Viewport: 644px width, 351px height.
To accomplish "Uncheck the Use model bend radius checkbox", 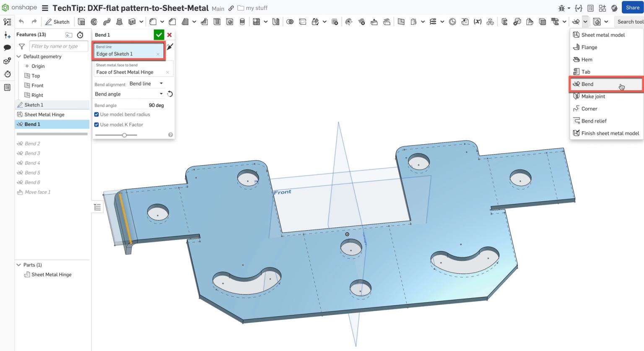I will [x=96, y=114].
